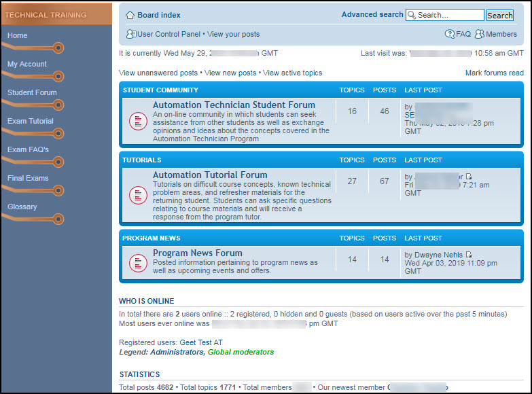Click the FAQ question mark icon
532x394 pixels.
tap(449, 34)
